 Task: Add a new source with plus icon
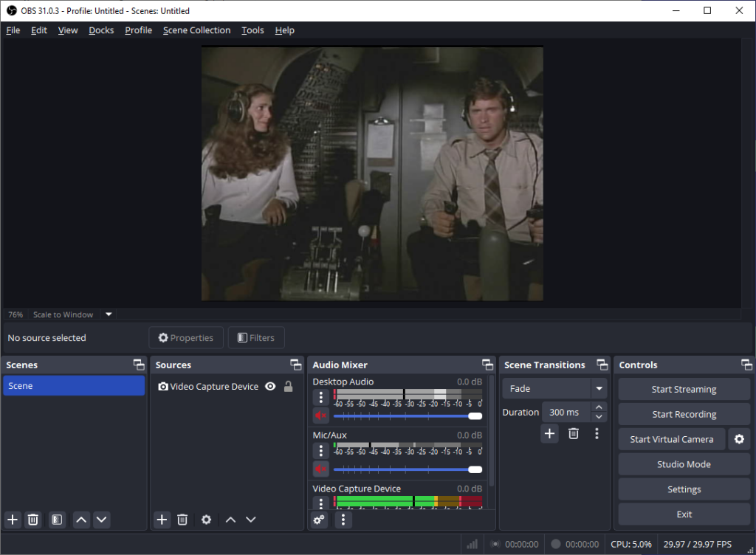tap(162, 520)
